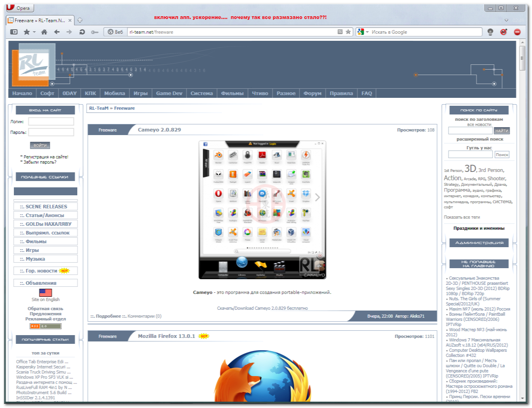Open the RL team site logo
Screen dimensions: 532x408
coord(33,65)
